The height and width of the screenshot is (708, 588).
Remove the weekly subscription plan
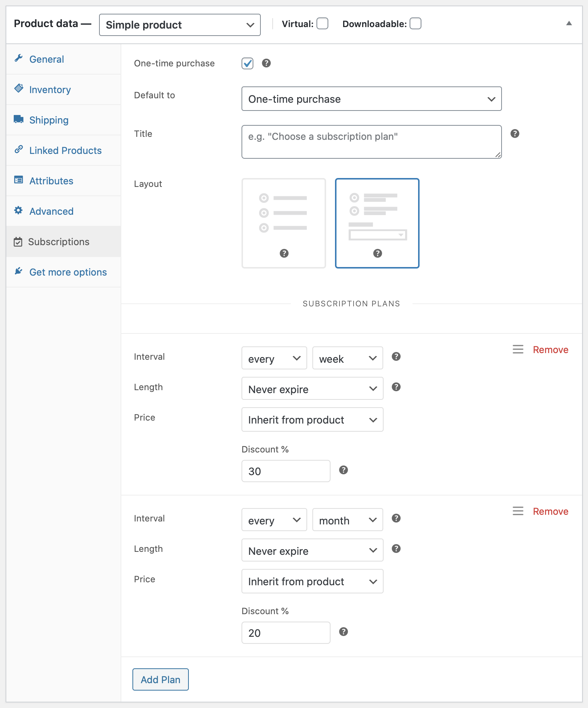tap(551, 350)
